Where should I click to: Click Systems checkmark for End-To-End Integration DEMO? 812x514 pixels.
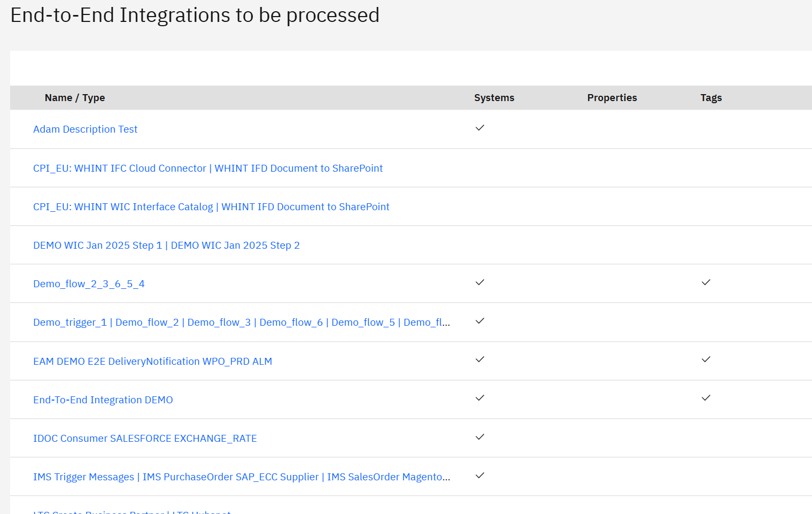click(480, 398)
